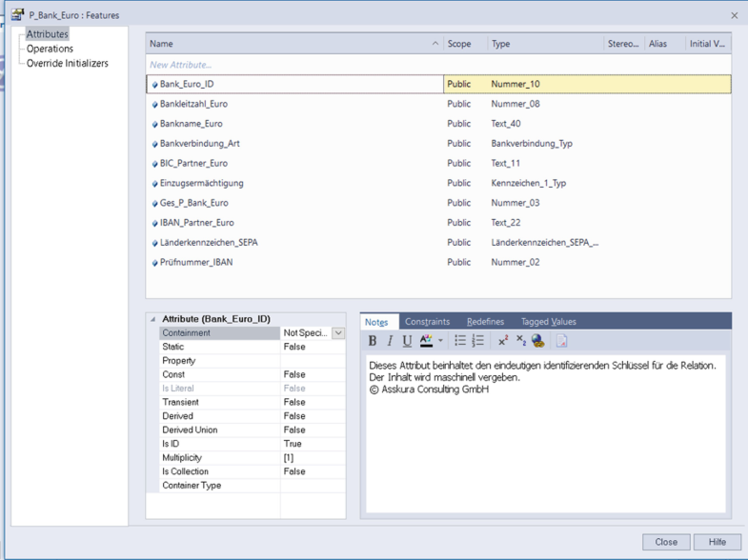Select the Prüfnummer_IBAN attribute name
Image resolution: width=748 pixels, height=560 pixels.
point(196,262)
